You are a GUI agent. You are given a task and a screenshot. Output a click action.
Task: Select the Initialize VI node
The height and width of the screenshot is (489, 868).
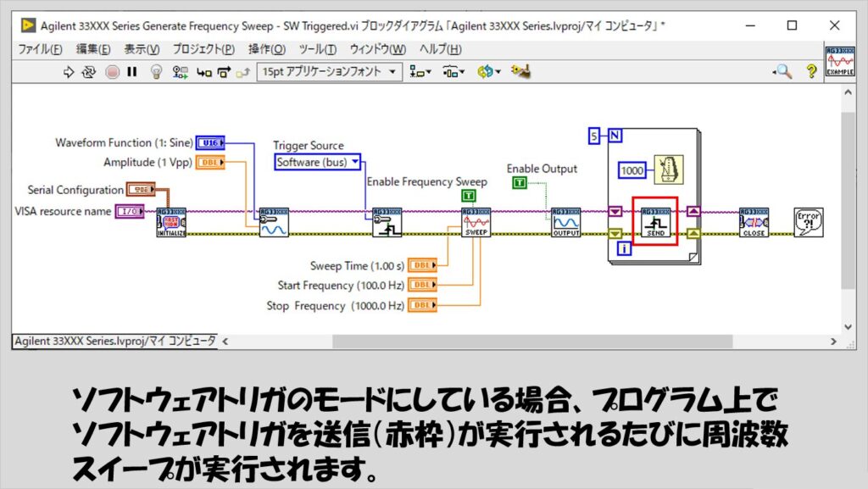click(171, 222)
